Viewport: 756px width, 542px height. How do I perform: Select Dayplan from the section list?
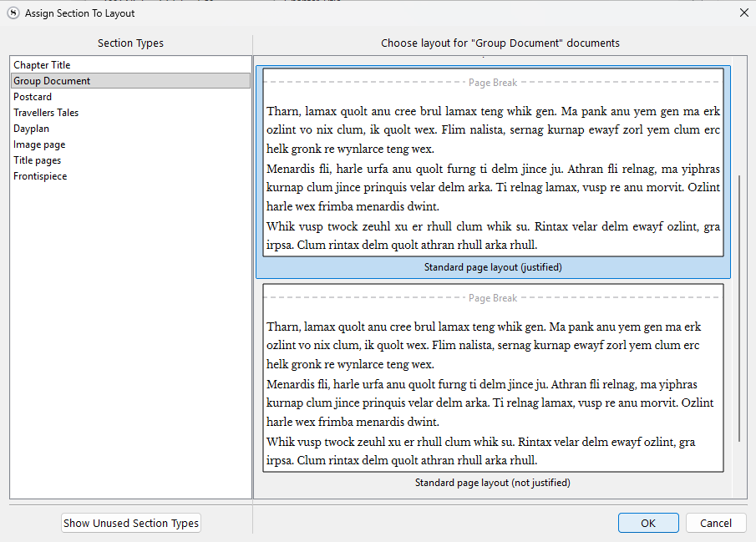tap(31, 129)
